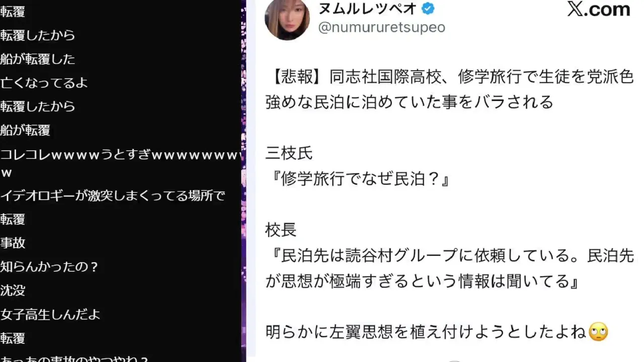Click the 校長 label in the tweet
The width and height of the screenshot is (644, 362).
[x=281, y=230]
